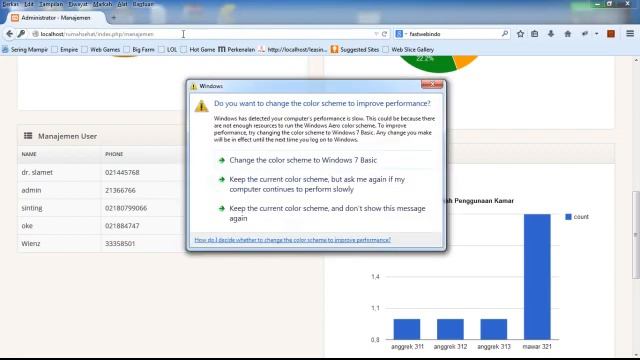This screenshot has width=640, height=360.
Task: Open the search engine selector dropdown arrow
Action: 406,34
